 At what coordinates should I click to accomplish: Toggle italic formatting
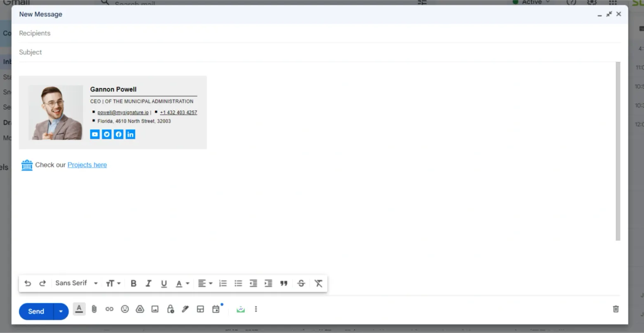pos(149,283)
